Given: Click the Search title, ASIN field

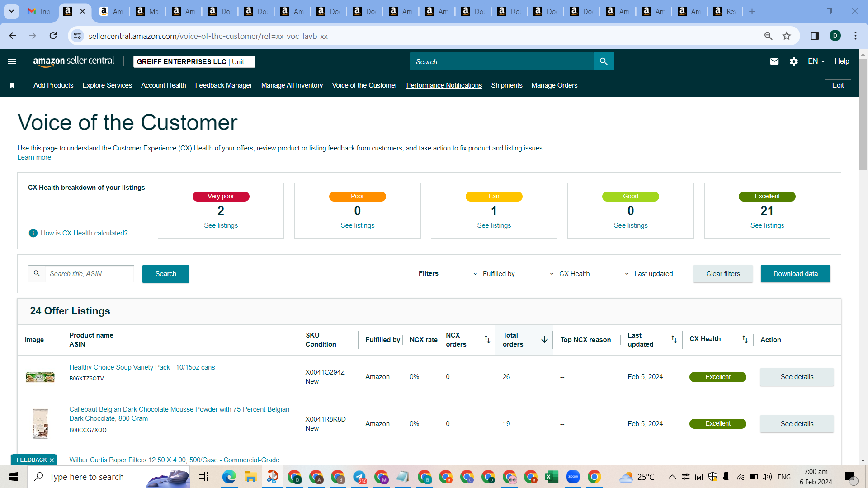Looking at the screenshot, I should pyautogui.click(x=90, y=274).
